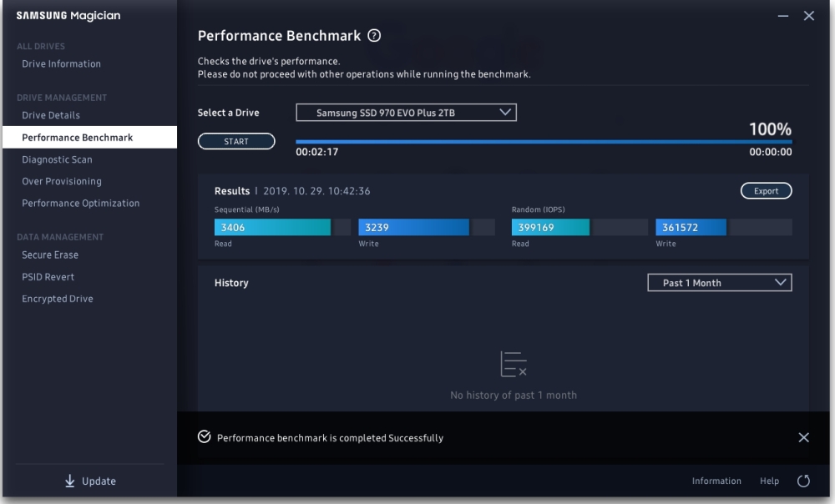This screenshot has width=835, height=504.
Task: Click the Sequential (MB/s) label
Action: (x=246, y=209)
